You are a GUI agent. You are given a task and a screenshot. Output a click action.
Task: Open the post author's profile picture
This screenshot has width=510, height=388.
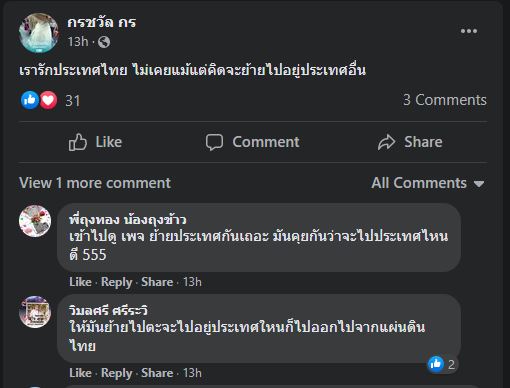(x=39, y=33)
